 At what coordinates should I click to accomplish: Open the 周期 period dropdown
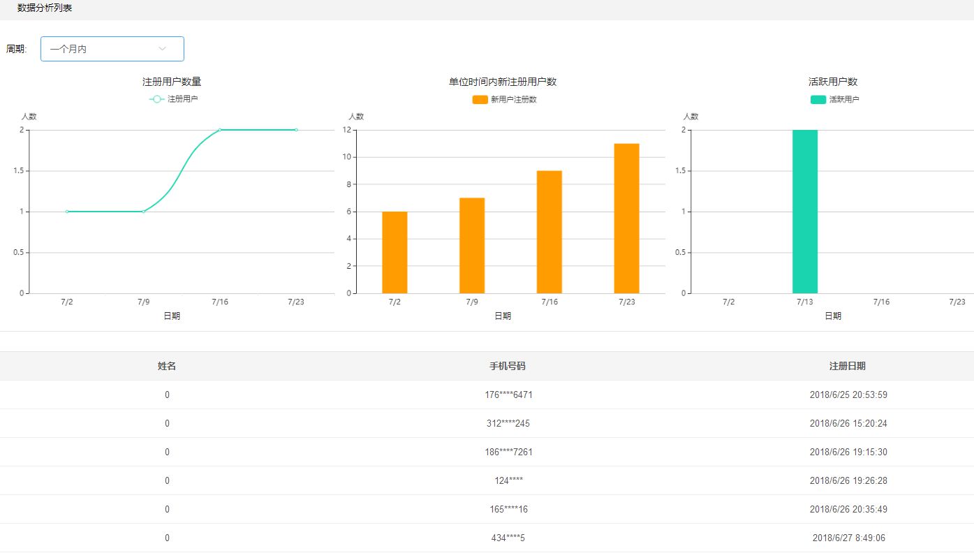pos(112,49)
